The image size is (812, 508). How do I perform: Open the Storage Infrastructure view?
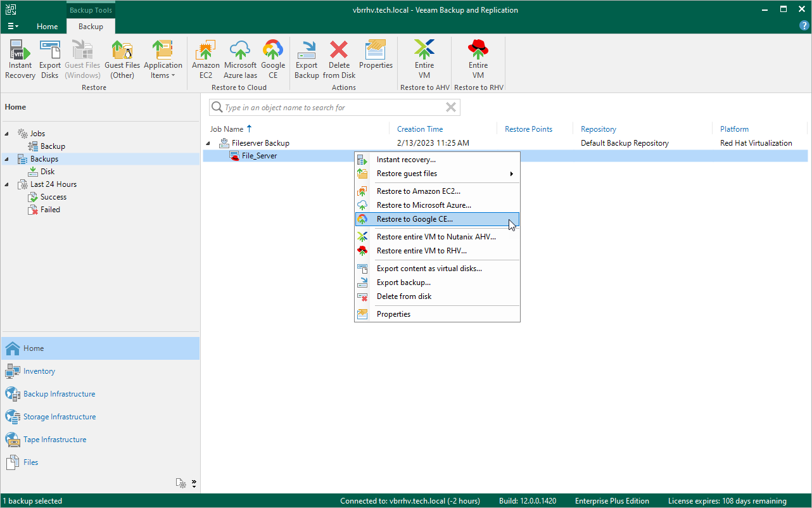point(100,417)
